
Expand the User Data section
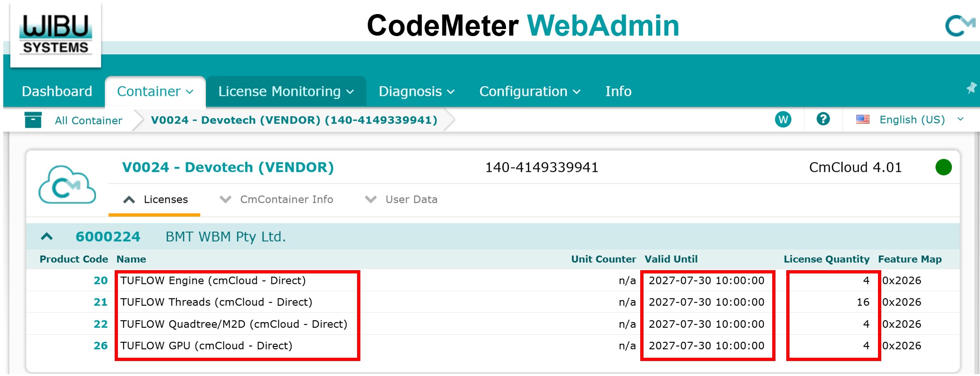[401, 199]
